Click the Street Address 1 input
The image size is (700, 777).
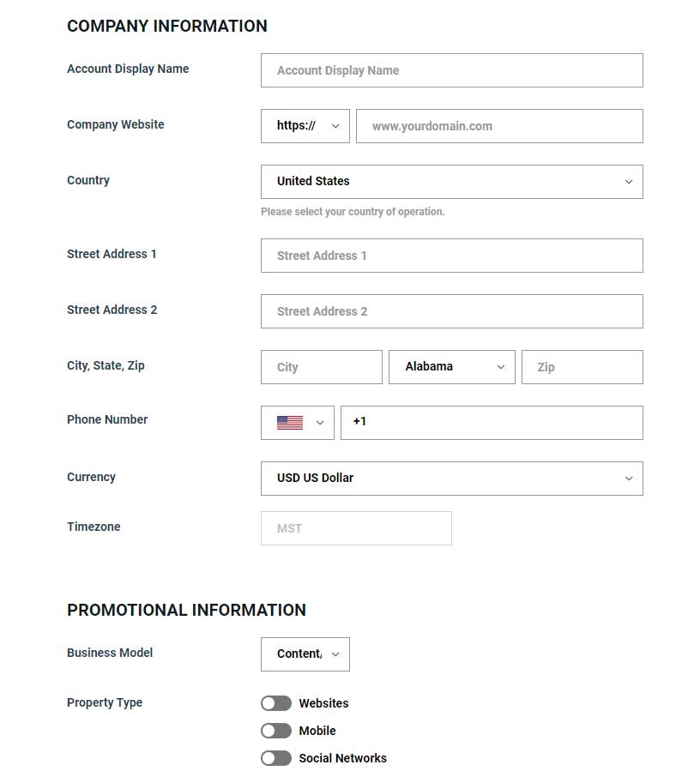click(452, 256)
